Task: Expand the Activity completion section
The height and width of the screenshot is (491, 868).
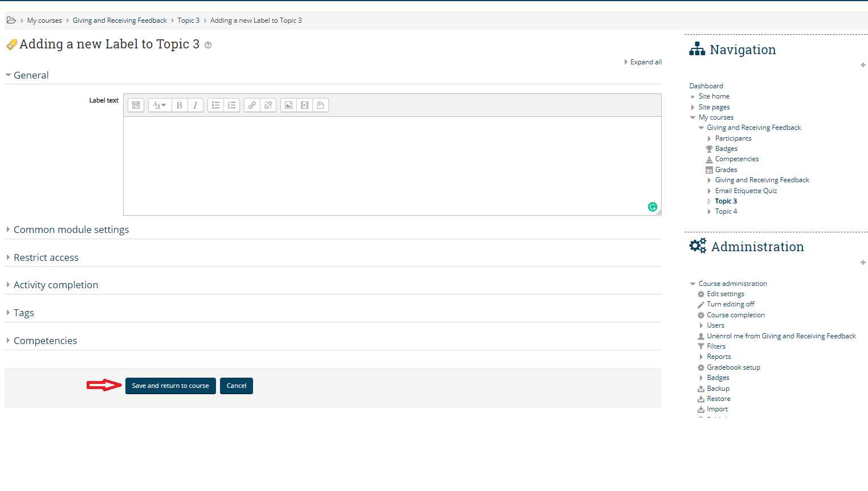Action: (56, 285)
